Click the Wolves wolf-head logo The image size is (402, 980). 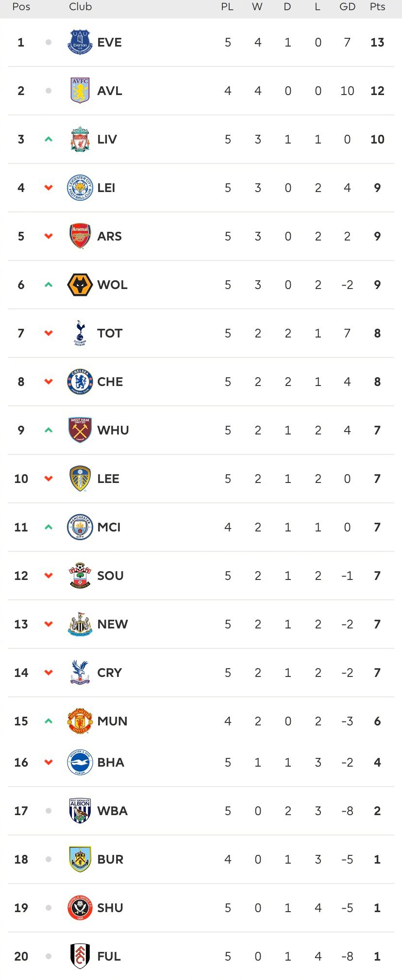[80, 285]
